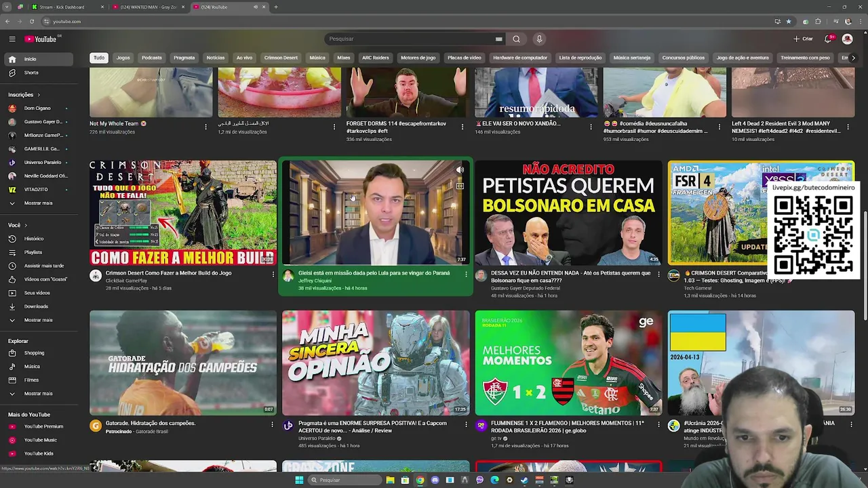The width and height of the screenshot is (868, 488).
Task: Open Dom Cigano subscription channel
Action: click(x=38, y=108)
